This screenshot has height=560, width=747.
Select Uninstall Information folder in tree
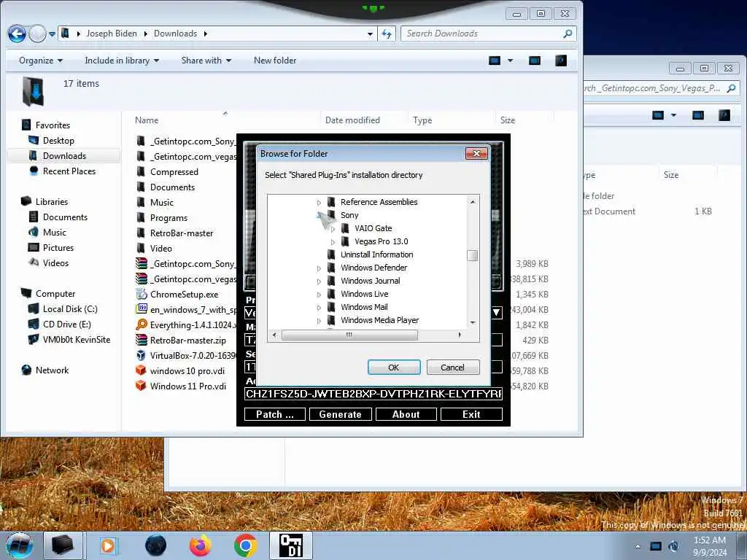377,254
